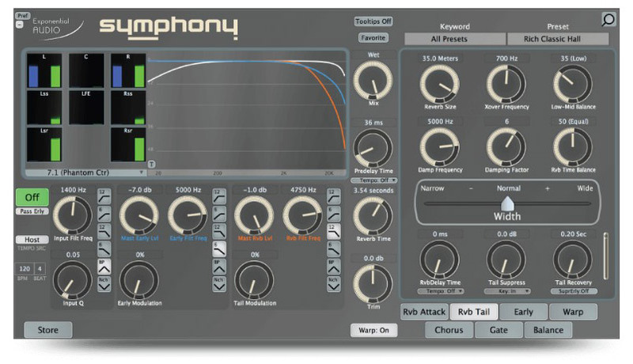Click the 4 BEAT field
633x364 pixels.
point(40,269)
